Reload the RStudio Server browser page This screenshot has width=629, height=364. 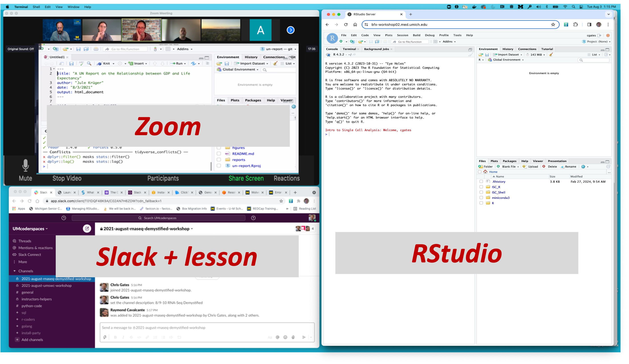click(346, 24)
